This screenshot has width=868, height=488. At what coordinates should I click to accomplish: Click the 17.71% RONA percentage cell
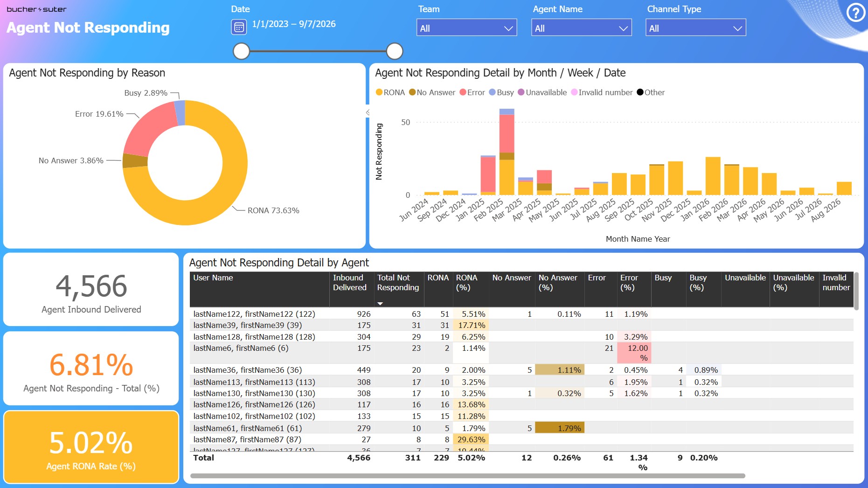tap(471, 325)
